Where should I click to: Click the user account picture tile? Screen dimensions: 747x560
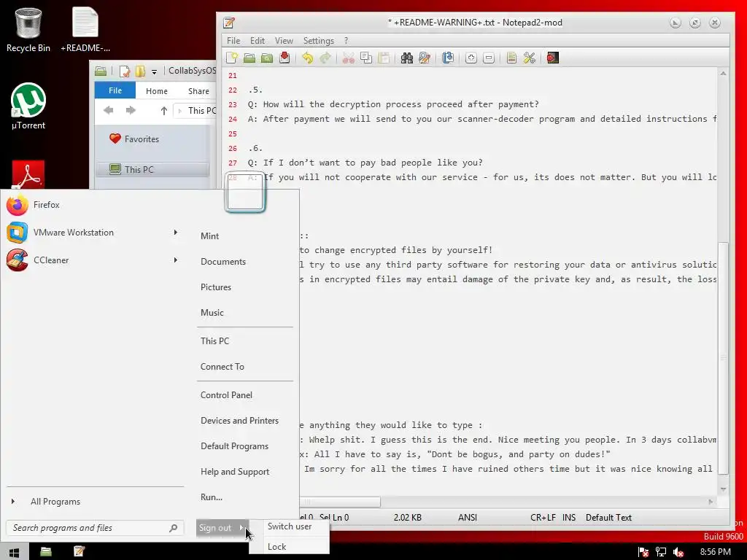245,192
